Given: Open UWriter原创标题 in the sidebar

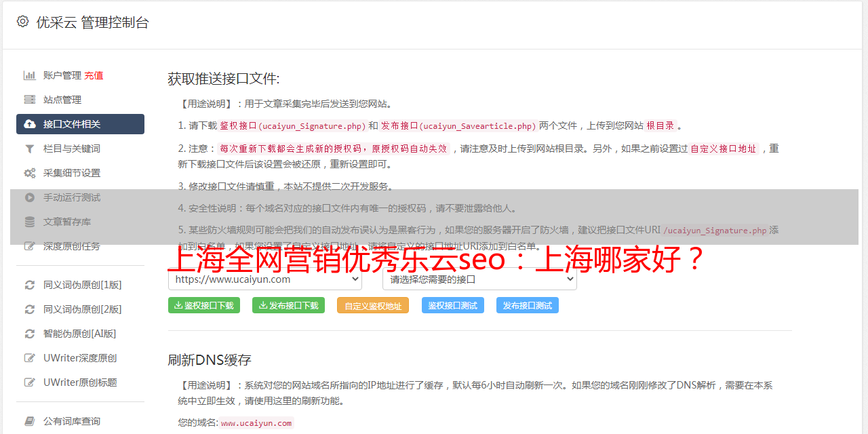Looking at the screenshot, I should pos(80,382).
